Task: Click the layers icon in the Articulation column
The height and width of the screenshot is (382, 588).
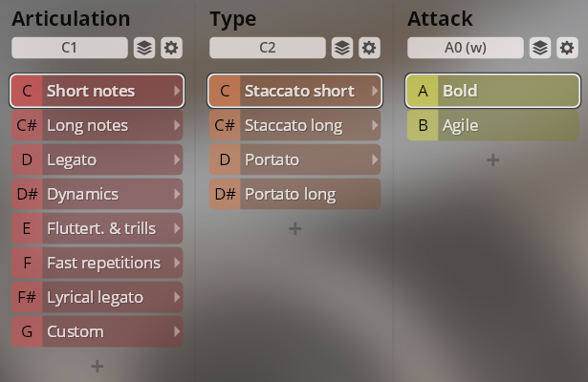Action: tap(143, 48)
